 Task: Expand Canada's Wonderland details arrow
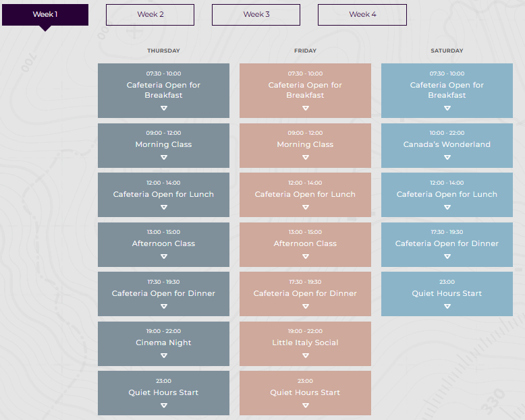447,158
